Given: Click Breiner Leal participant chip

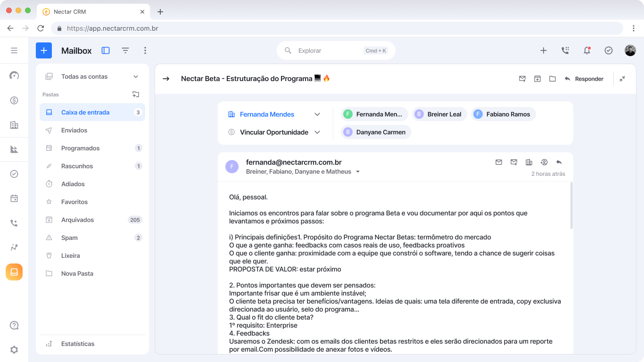Looking at the screenshot, I should coord(439,114).
